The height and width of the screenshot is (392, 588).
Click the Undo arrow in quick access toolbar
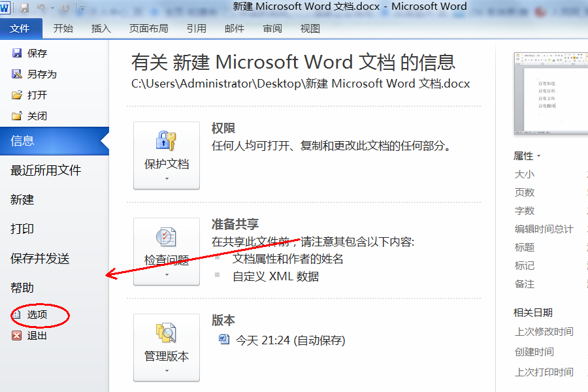(41, 7)
